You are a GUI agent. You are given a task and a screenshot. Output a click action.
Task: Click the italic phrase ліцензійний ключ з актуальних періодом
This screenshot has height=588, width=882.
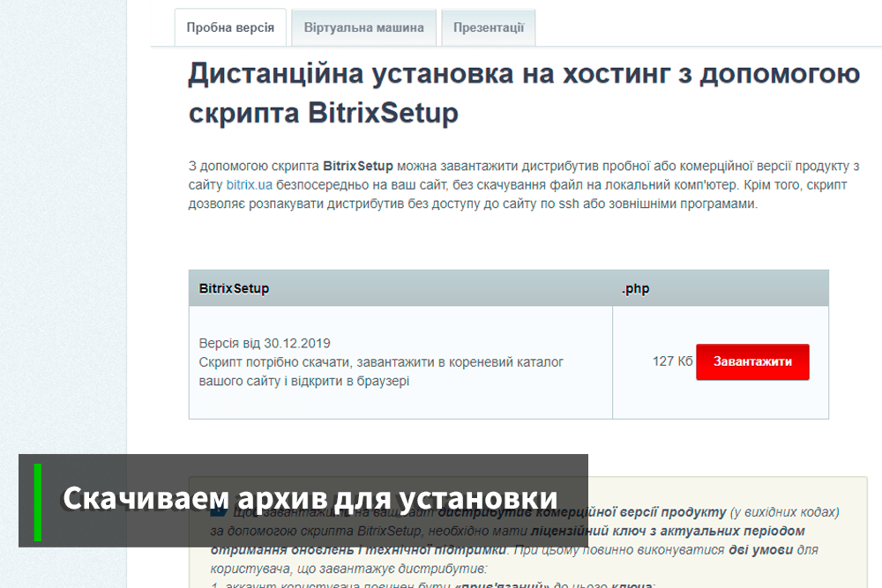668,532
